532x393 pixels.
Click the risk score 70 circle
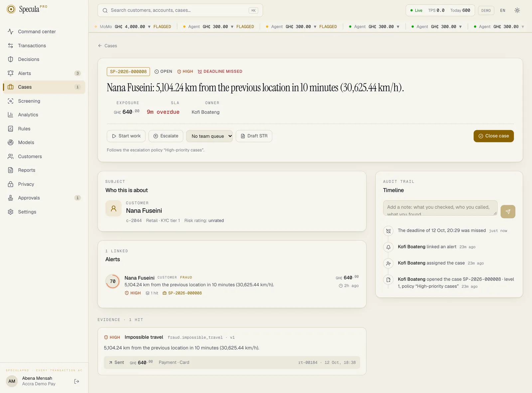(113, 281)
